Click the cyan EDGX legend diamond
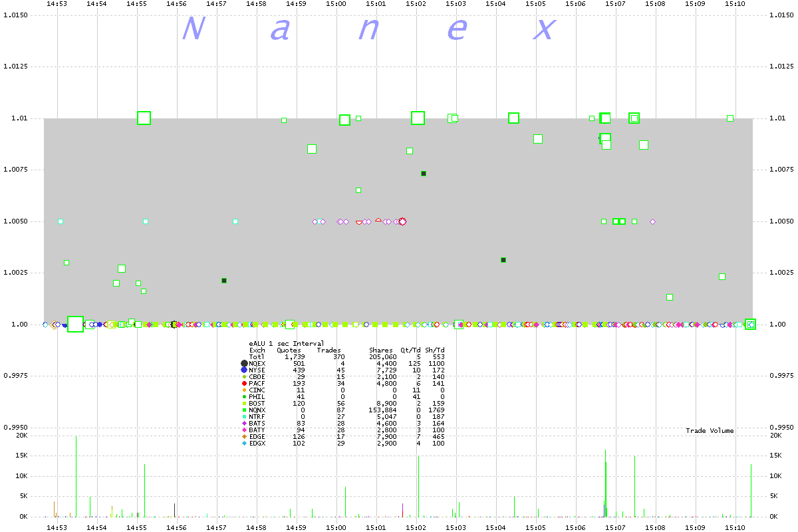The width and height of the screenshot is (798, 532). [244, 443]
